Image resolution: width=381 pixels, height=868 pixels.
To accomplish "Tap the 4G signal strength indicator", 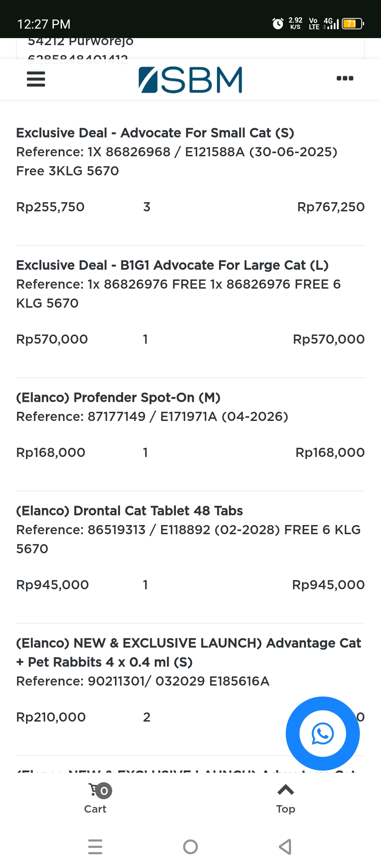I will (331, 24).
